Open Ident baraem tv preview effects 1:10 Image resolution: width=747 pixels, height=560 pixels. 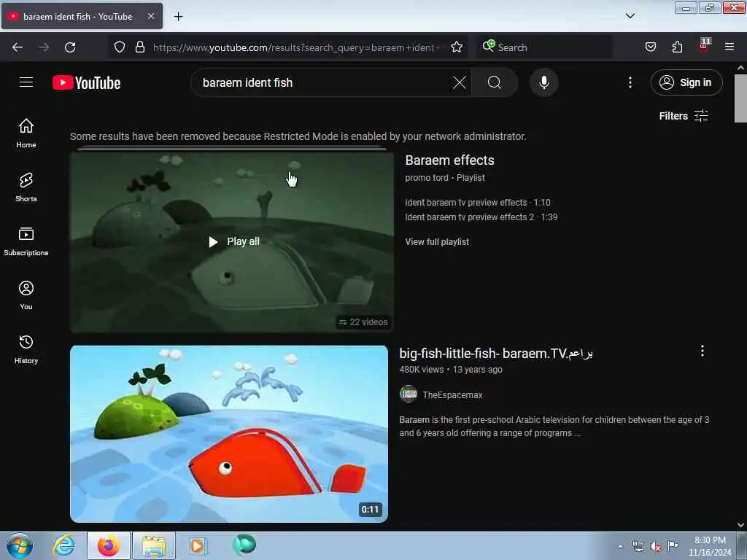tap(477, 203)
